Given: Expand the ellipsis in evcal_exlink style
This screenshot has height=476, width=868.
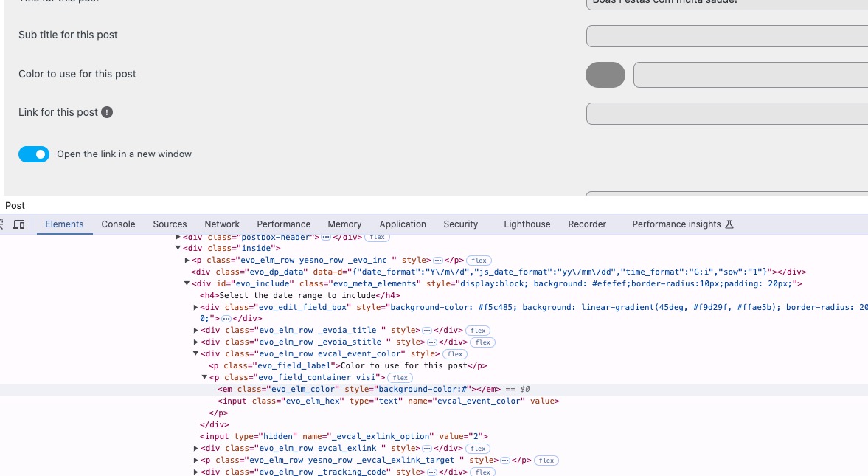Looking at the screenshot, I should pos(427,448).
